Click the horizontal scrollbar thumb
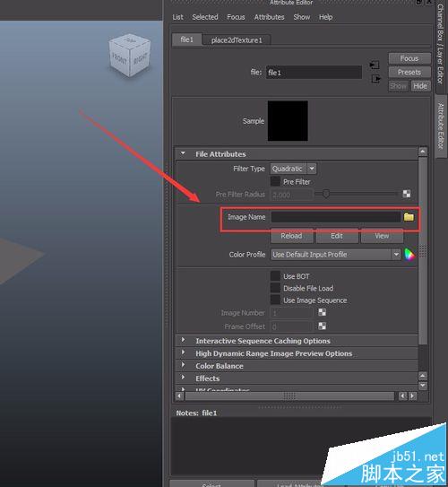Viewport: 448px width, 487px height. 289,396
